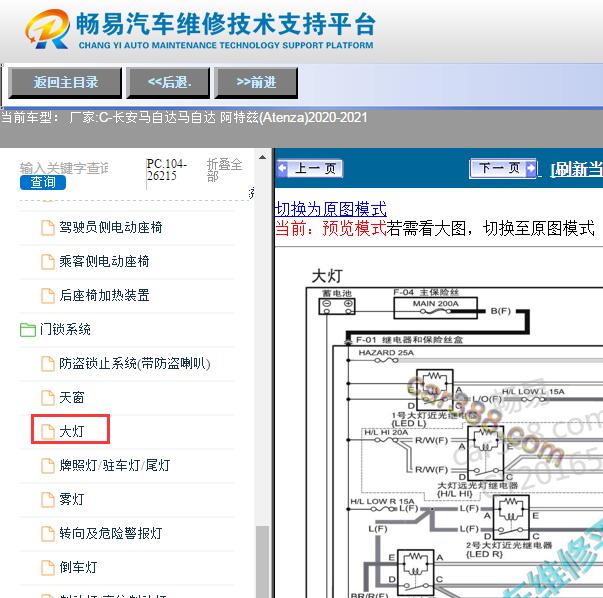Viewport: 603px width, 598px height.
Task: Click document icon beside 大灯
Action: coord(48,431)
